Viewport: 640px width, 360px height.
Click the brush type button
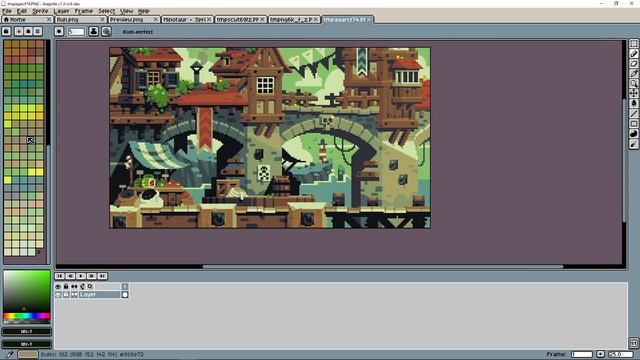coord(59,31)
